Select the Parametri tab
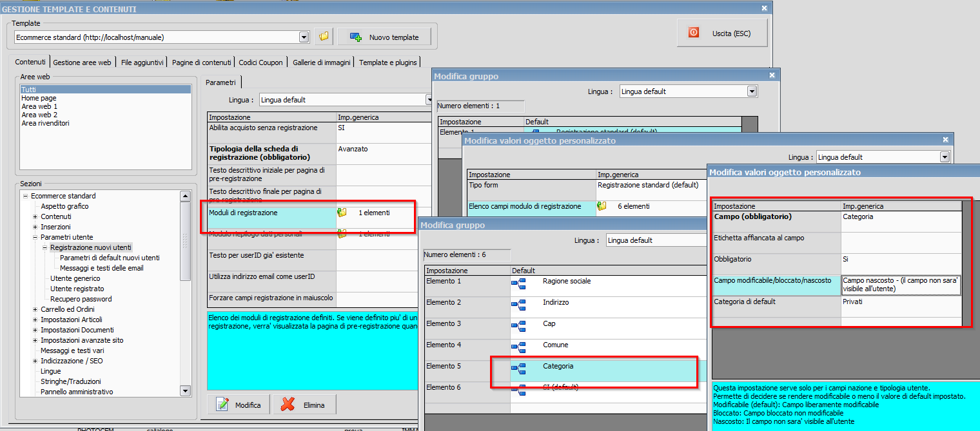 (x=220, y=82)
